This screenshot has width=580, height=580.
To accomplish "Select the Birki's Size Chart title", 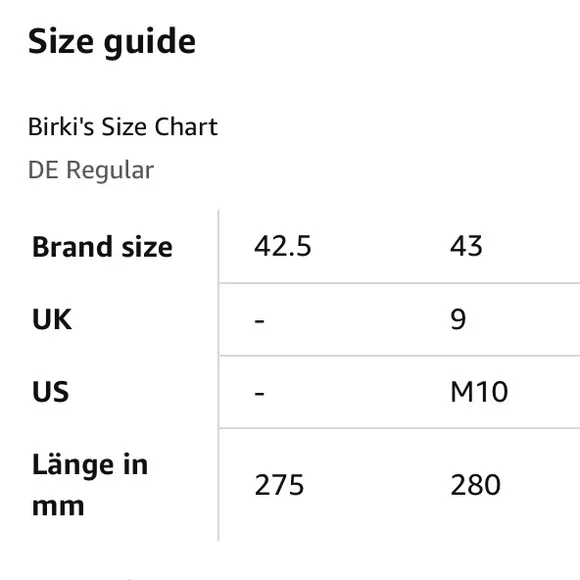I will click(x=123, y=127).
